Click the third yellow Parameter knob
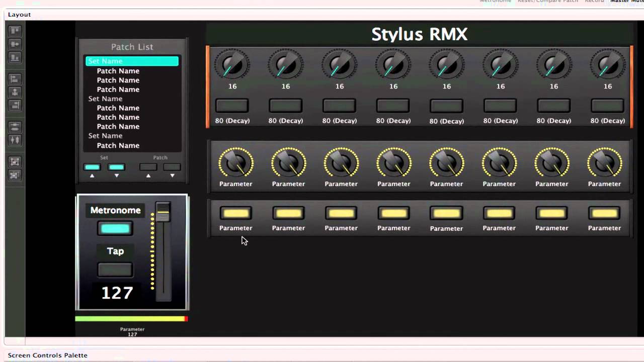The image size is (644, 362). pos(341,163)
